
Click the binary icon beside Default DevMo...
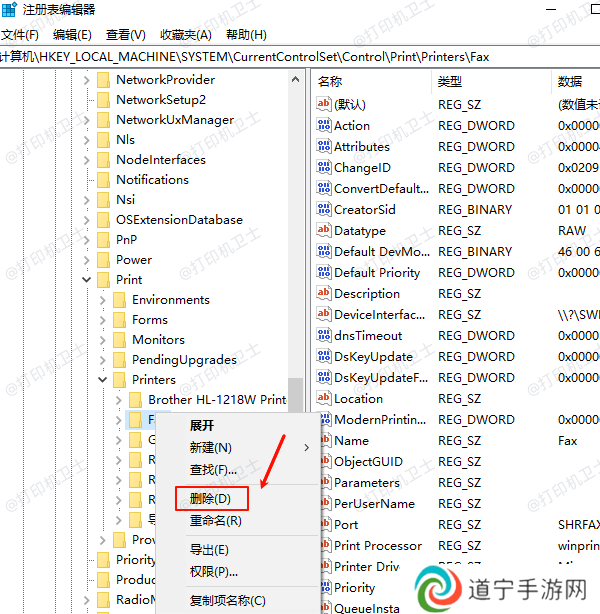pos(324,251)
